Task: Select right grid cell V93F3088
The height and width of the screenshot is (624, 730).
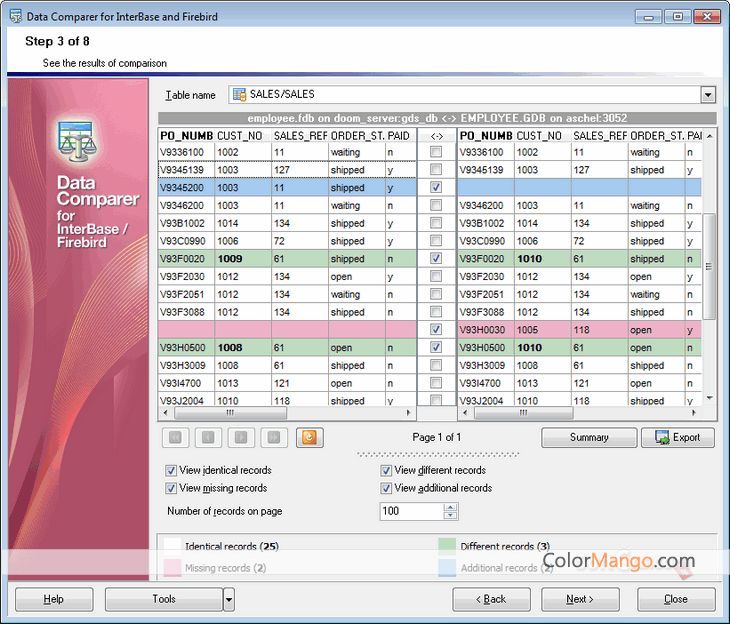Action: point(486,312)
